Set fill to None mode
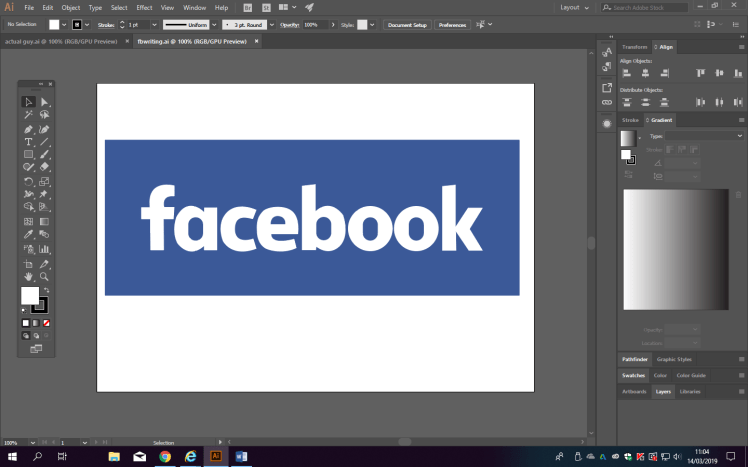The height and width of the screenshot is (467, 748). [46, 323]
